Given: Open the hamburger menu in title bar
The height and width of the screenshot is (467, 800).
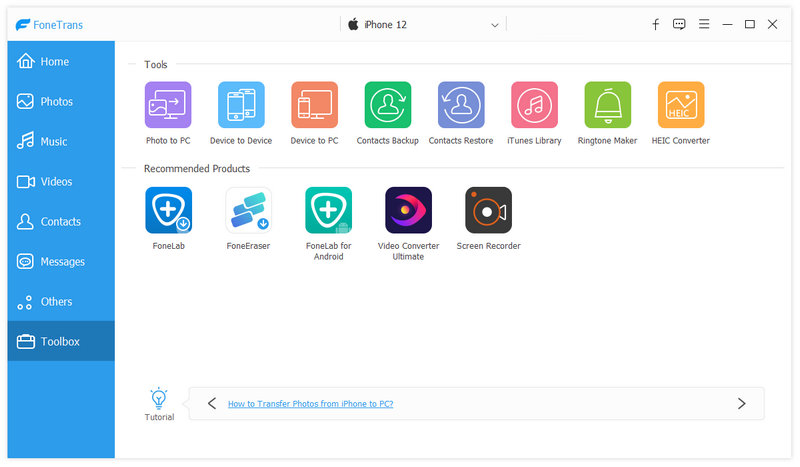Looking at the screenshot, I should pyautogui.click(x=704, y=25).
